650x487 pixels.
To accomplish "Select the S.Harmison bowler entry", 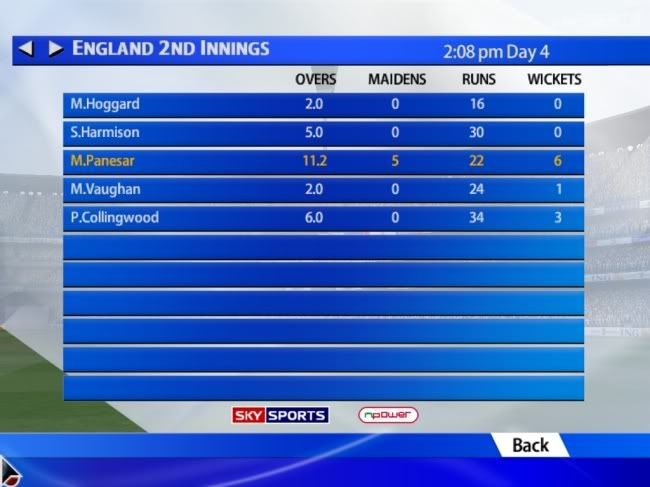I will pyautogui.click(x=323, y=133).
